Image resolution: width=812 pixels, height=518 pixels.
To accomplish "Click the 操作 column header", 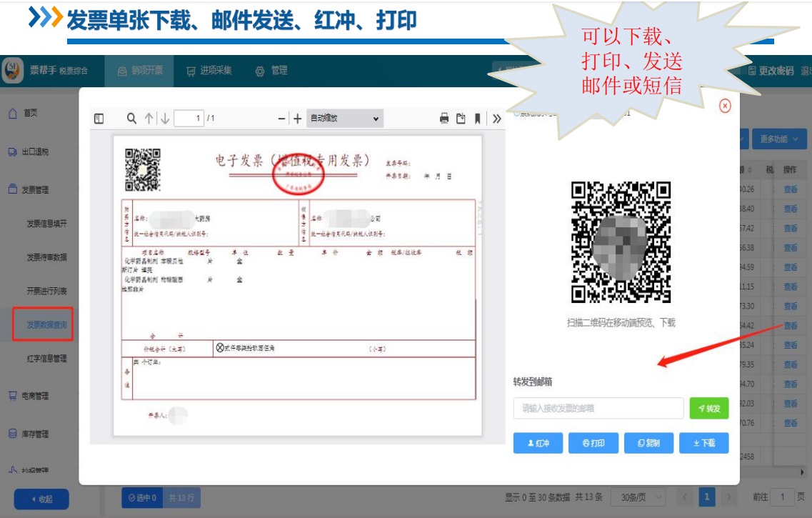I will point(790,169).
